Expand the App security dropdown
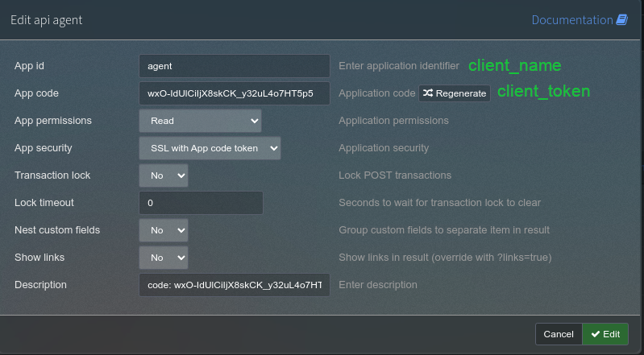 click(x=210, y=148)
